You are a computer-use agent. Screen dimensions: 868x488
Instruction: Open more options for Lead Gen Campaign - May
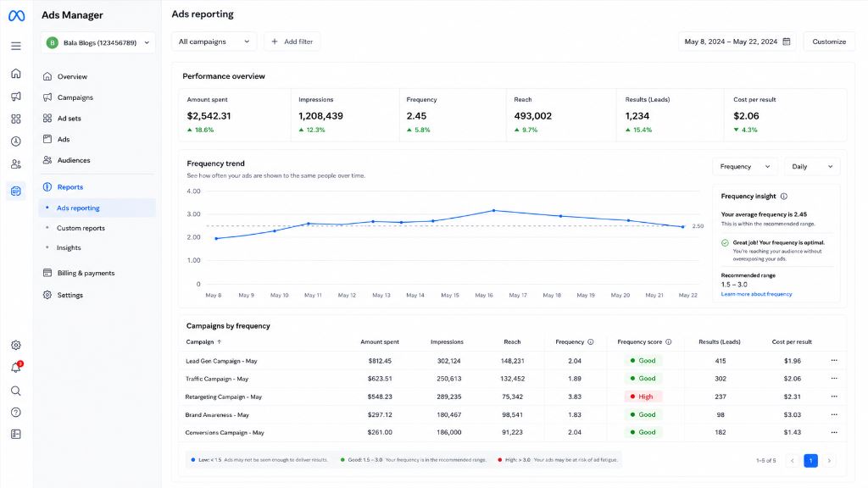834,361
